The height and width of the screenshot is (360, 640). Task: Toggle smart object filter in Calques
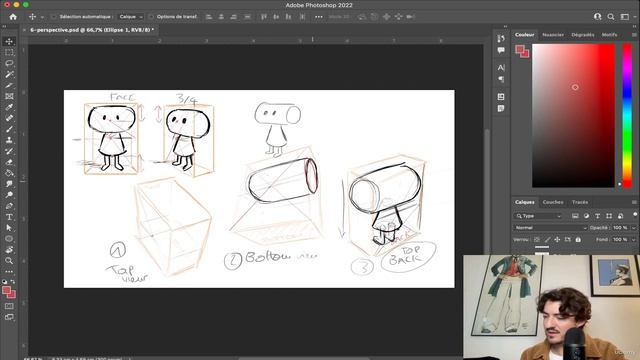click(x=620, y=216)
